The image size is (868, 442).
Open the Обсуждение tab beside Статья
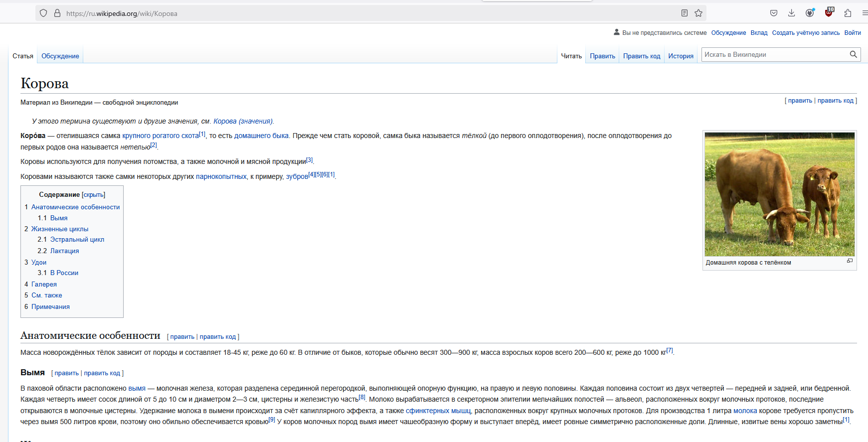(60, 56)
